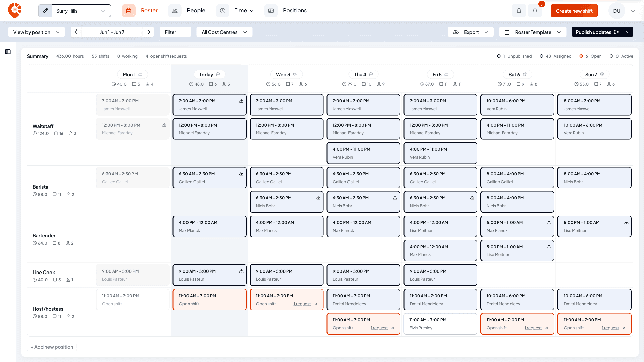Select the Today column header
The width and height of the screenshot is (644, 362).
pyautogui.click(x=209, y=74)
